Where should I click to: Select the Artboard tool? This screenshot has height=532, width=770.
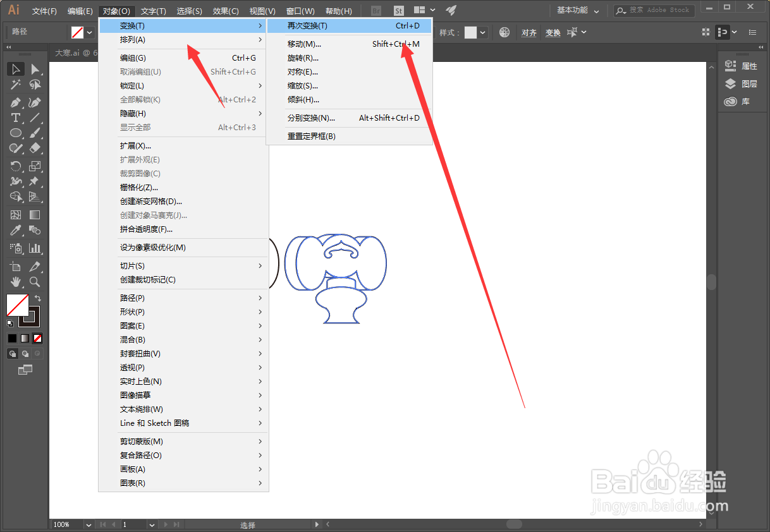(16, 267)
